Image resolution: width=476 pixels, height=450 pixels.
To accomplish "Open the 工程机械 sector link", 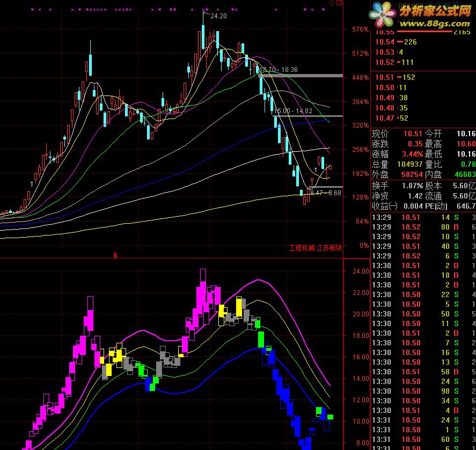I will pos(302,248).
